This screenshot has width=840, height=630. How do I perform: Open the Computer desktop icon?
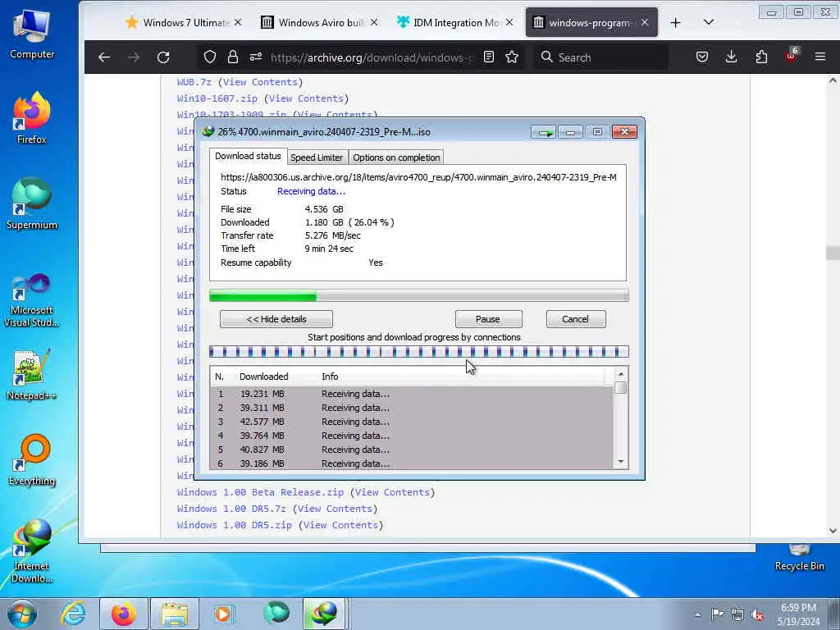32,34
